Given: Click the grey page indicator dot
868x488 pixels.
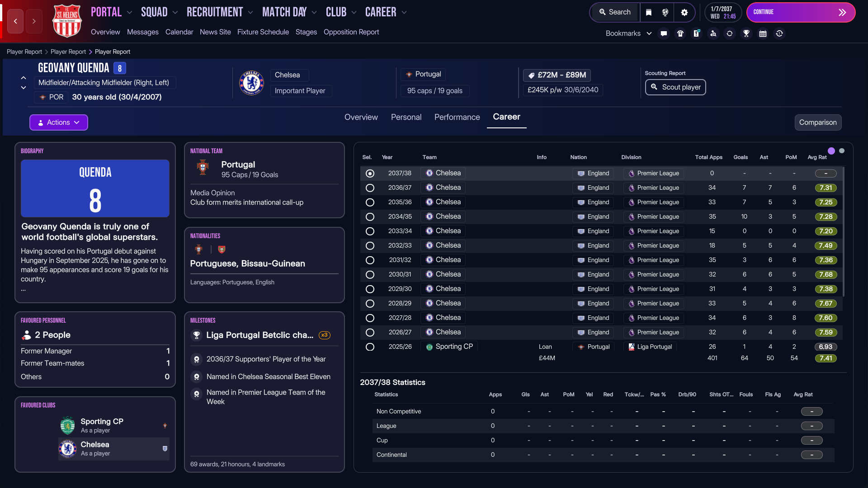Looking at the screenshot, I should coord(842,151).
